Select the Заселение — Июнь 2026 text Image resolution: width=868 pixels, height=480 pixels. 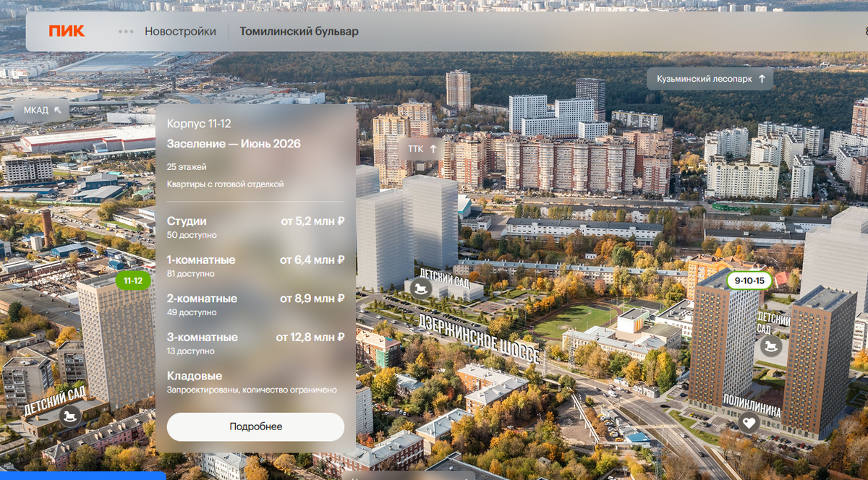coord(234,144)
